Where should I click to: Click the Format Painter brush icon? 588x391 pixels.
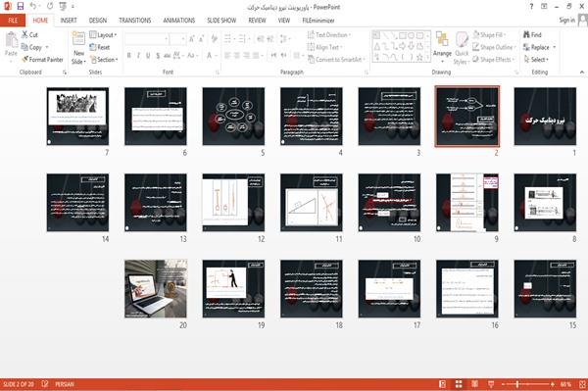click(x=25, y=60)
